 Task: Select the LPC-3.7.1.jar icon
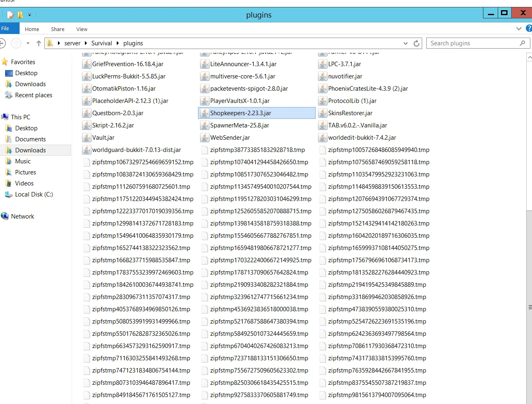point(323,64)
